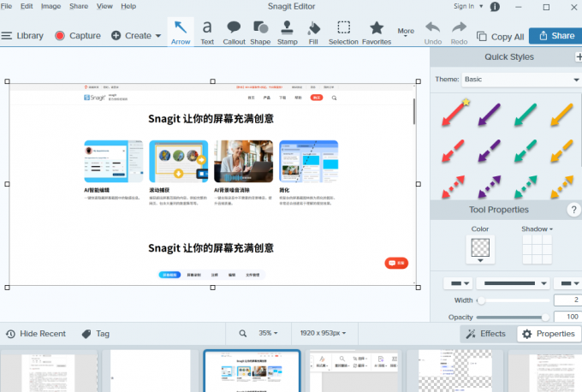Viewport: 582px width, 392px height.
Task: Click the Opacity slider
Action: (514, 317)
